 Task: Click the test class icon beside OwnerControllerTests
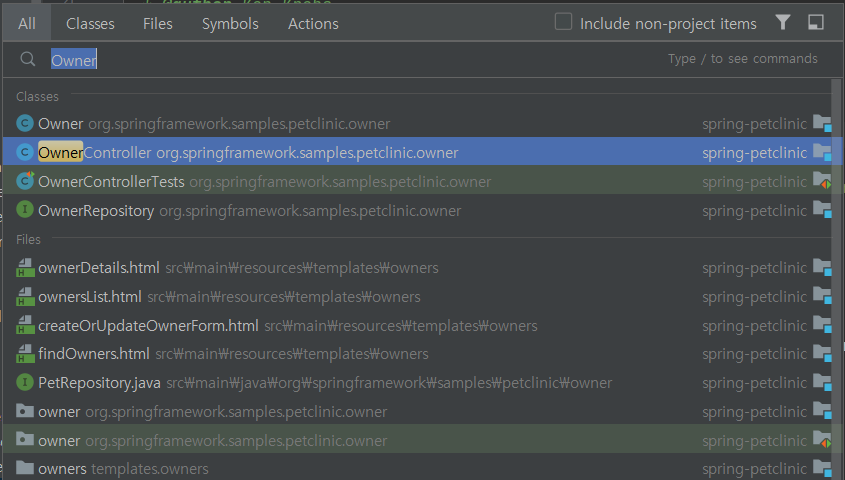point(25,180)
